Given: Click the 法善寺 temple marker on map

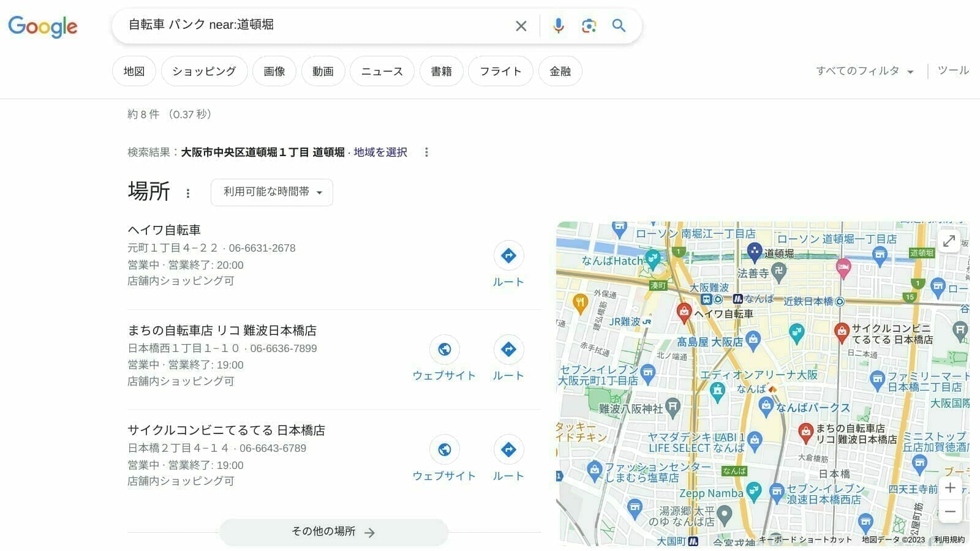Looking at the screenshot, I should [x=778, y=271].
